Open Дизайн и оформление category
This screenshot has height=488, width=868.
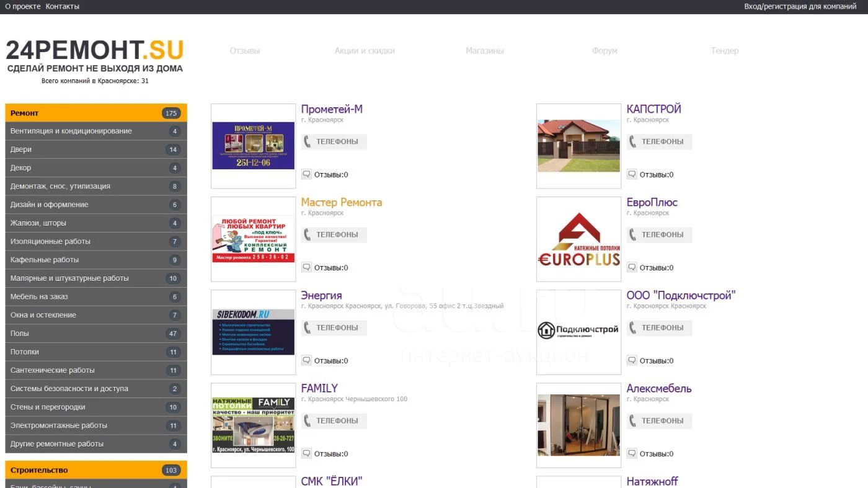[96, 205]
